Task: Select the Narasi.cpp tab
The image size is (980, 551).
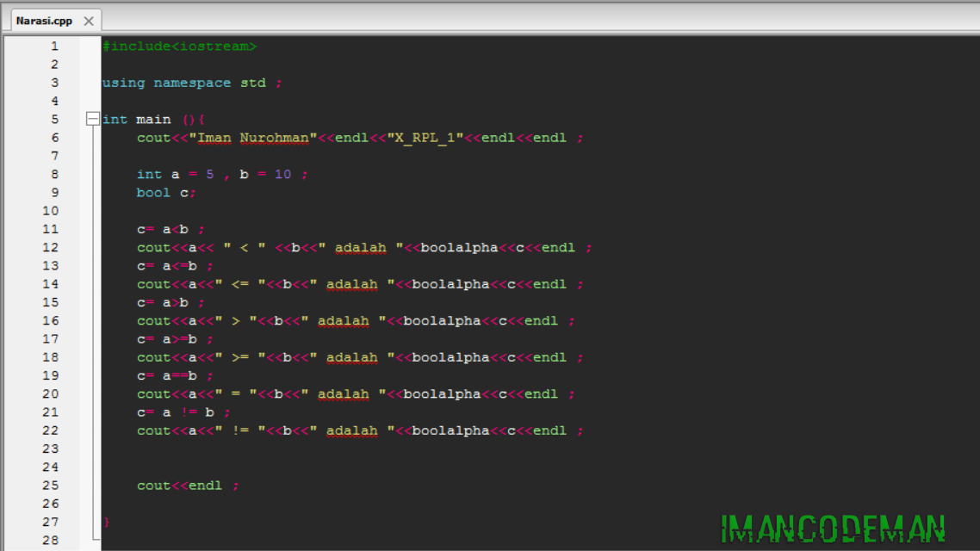Action: coord(43,19)
